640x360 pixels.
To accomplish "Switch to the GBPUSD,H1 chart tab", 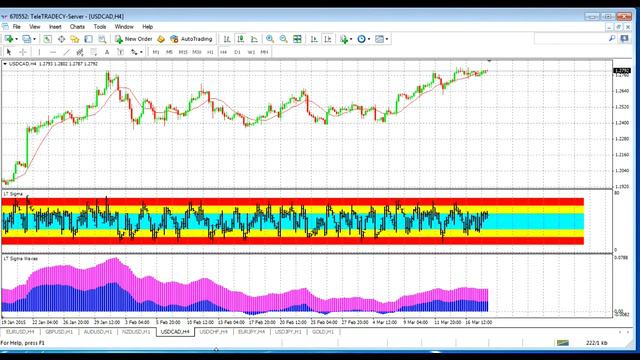I will pos(59,332).
